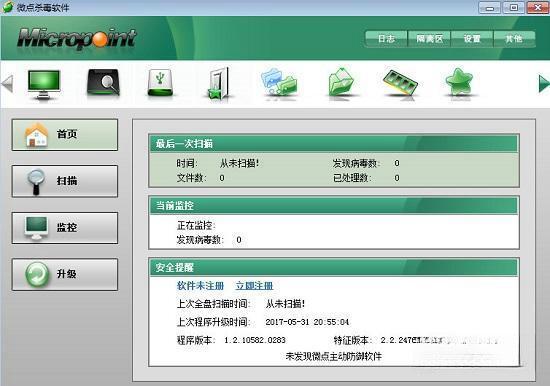The image size is (550, 386).
Task: Open the 其他 other tab
Action: (x=514, y=39)
